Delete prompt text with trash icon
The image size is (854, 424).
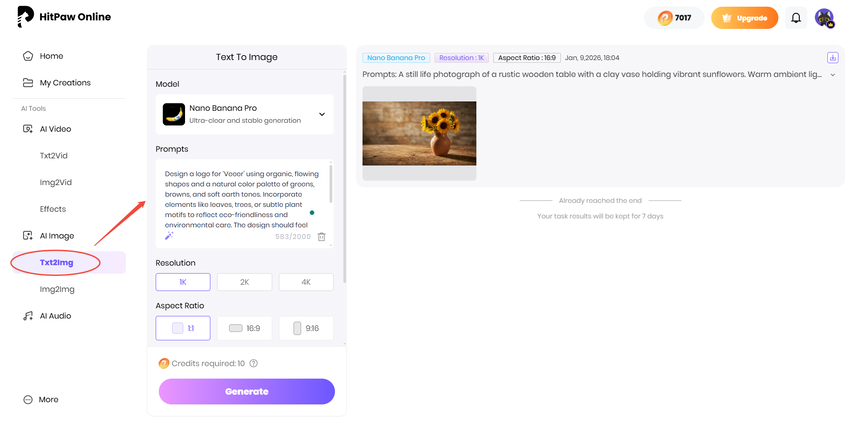321,236
